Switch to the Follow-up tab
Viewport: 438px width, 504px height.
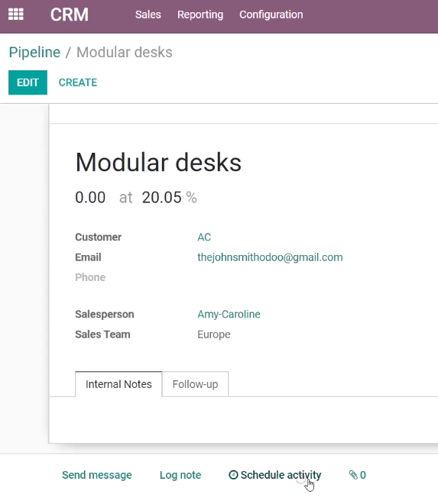(196, 384)
